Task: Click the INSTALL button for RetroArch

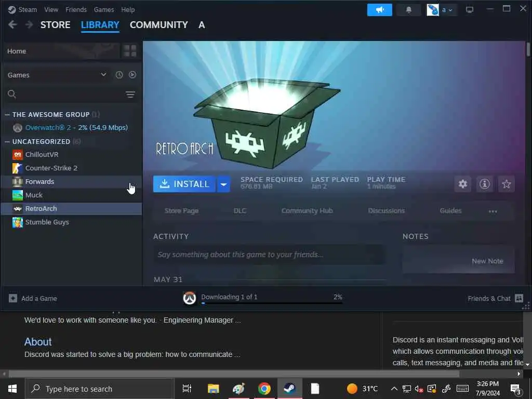Action: [x=184, y=184]
